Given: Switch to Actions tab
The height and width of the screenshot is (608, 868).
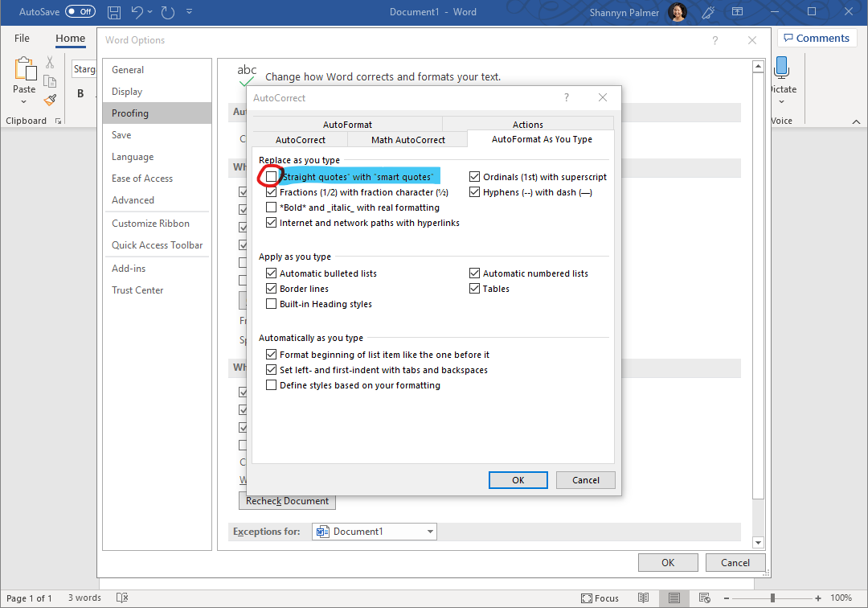Looking at the screenshot, I should point(528,125).
